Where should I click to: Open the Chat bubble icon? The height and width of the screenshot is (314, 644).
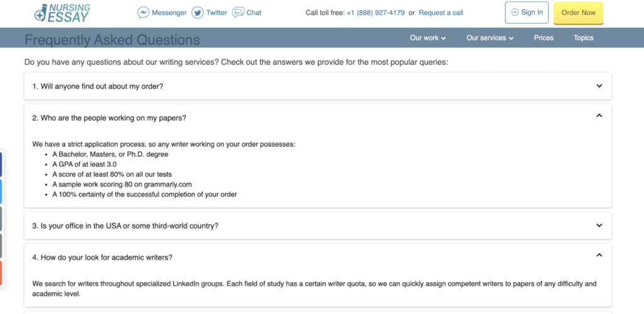click(x=238, y=13)
